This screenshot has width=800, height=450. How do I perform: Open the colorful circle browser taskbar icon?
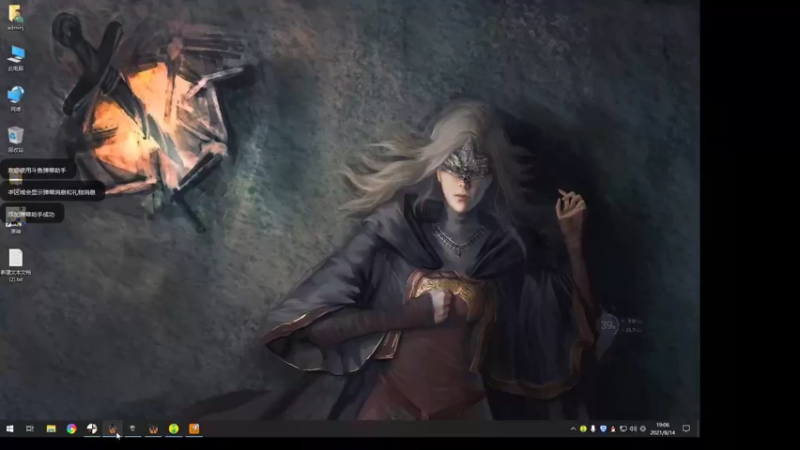click(x=71, y=429)
